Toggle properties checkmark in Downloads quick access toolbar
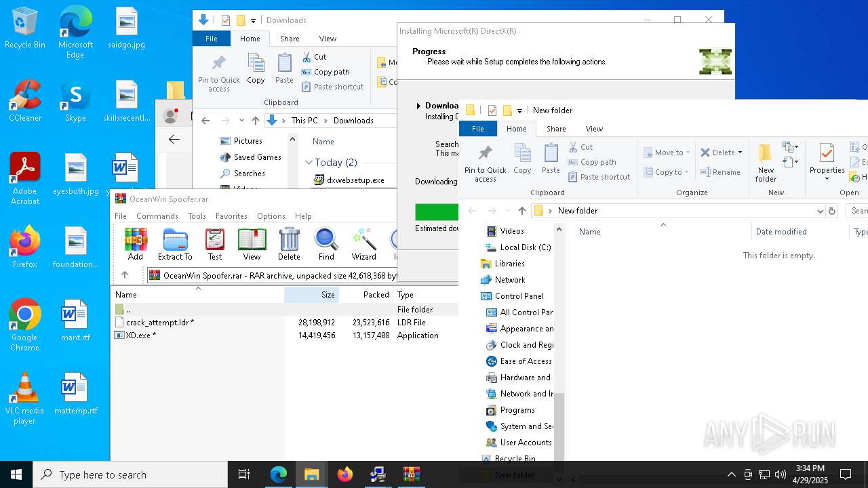The width and height of the screenshot is (868, 488). click(226, 20)
